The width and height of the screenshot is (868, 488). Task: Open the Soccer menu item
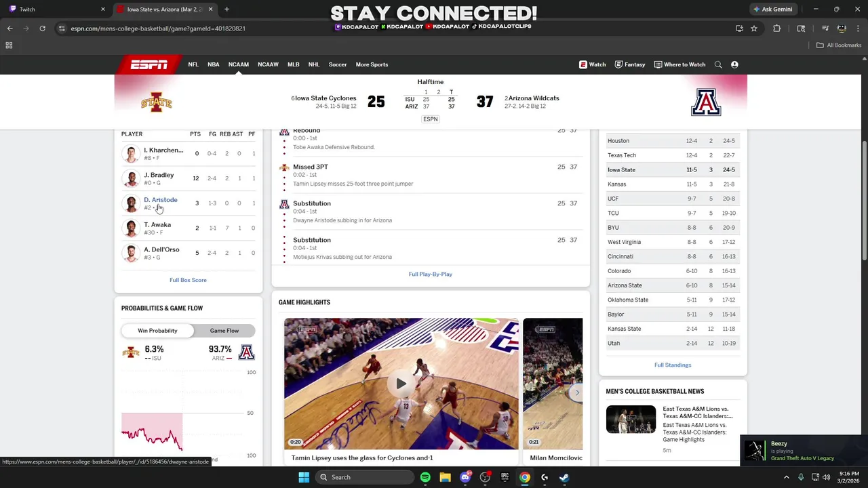click(338, 64)
